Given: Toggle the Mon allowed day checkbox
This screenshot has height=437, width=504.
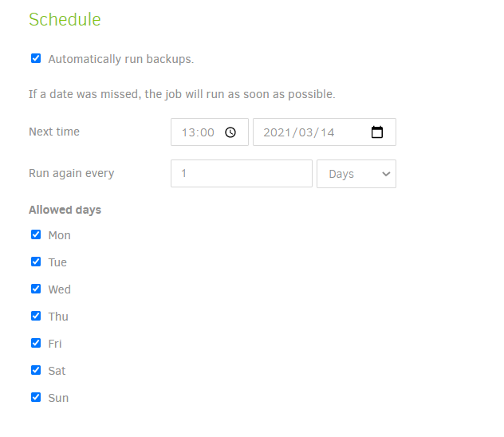Looking at the screenshot, I should [36, 234].
